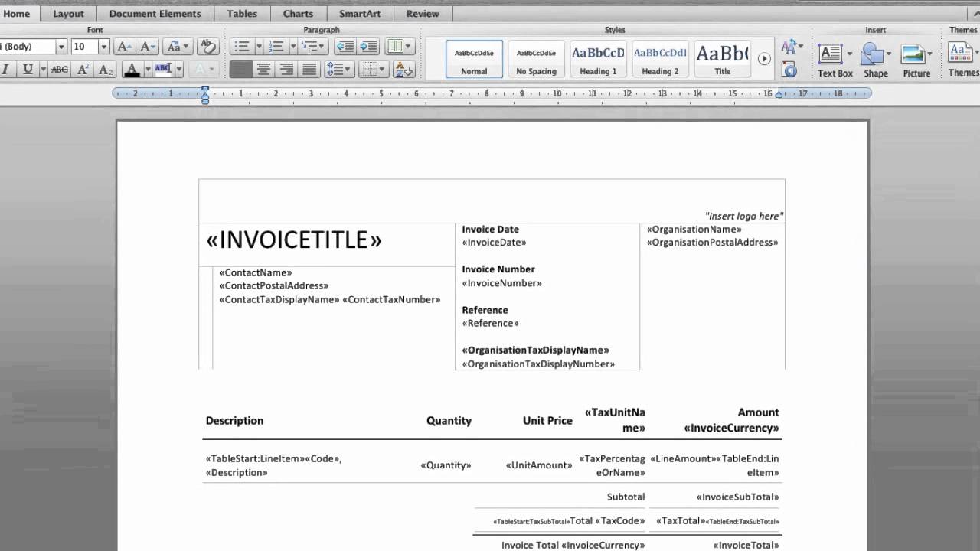This screenshot has width=980, height=551.
Task: Apply the Heading 1 style
Action: coord(598,59)
